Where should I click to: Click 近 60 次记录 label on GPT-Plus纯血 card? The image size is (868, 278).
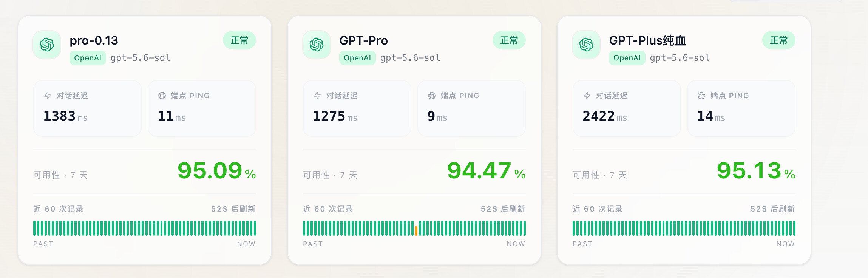tap(598, 209)
